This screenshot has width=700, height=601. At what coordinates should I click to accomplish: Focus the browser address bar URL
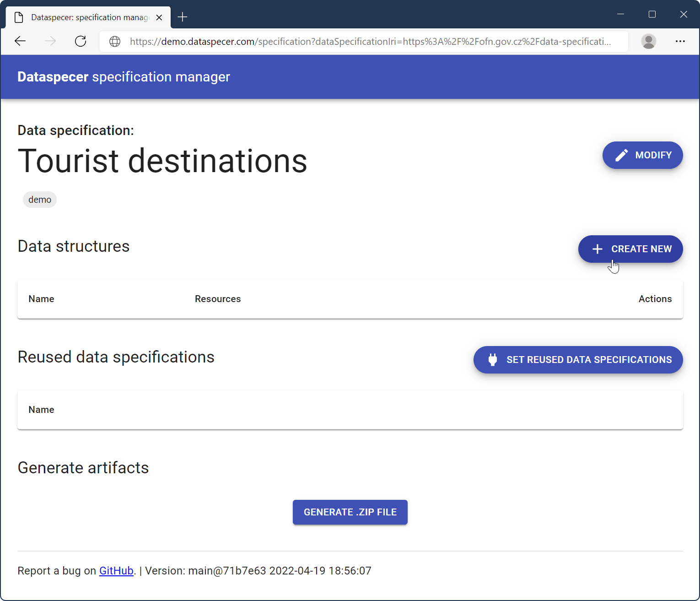point(370,42)
